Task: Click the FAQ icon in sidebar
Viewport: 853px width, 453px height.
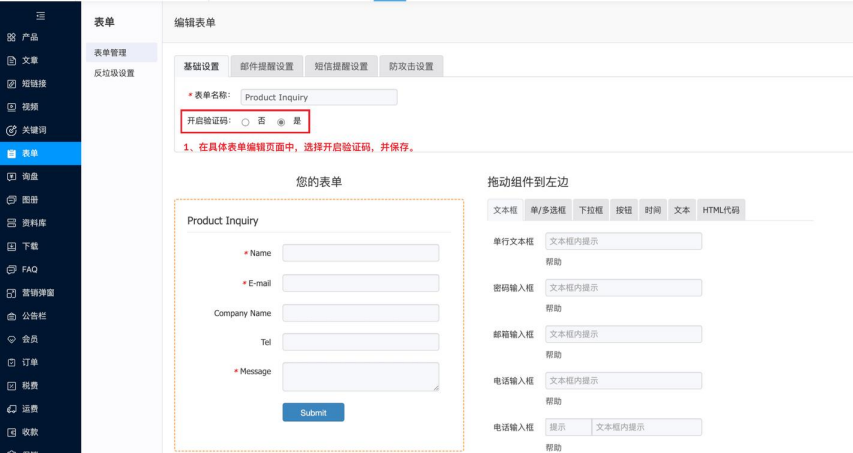Action: (x=11, y=269)
